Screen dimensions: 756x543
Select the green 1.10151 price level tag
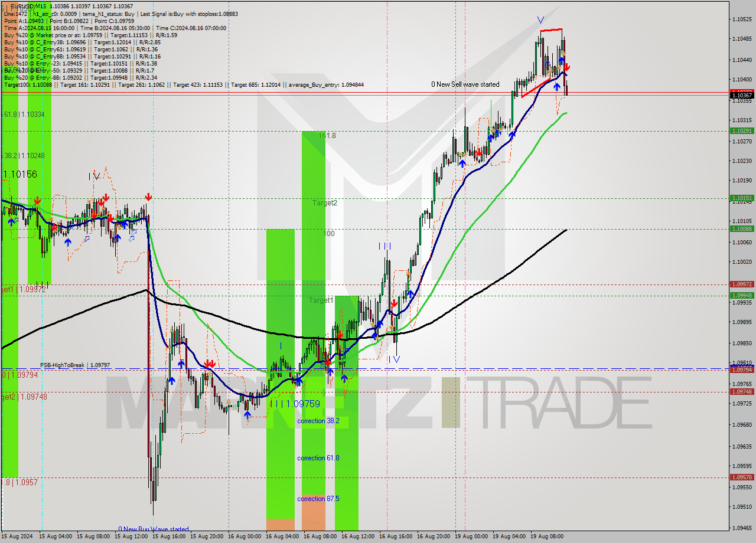click(x=742, y=198)
